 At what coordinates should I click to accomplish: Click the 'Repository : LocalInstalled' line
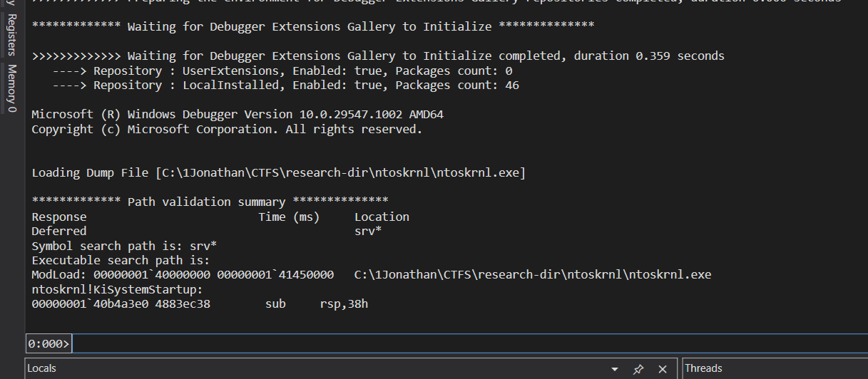285,85
